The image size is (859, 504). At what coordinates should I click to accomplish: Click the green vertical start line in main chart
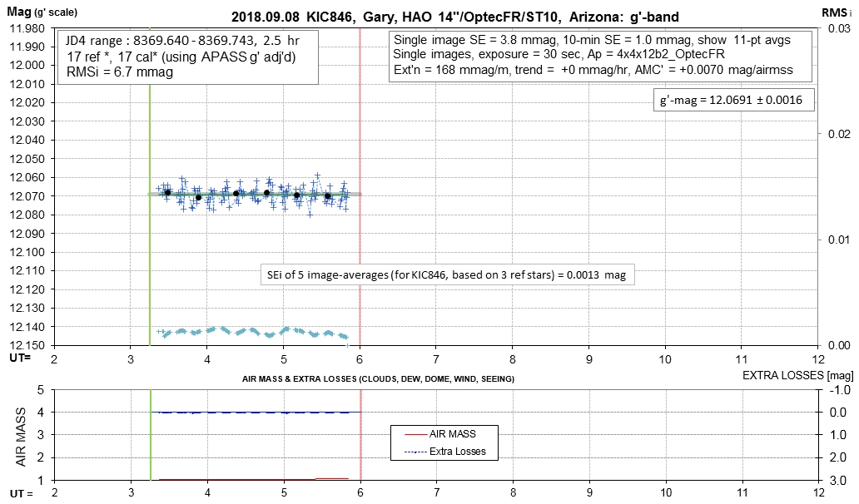[x=150, y=186]
